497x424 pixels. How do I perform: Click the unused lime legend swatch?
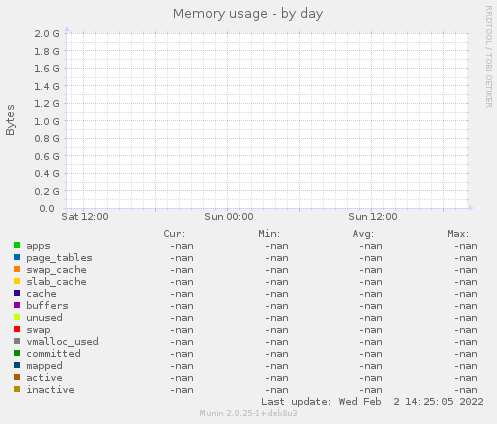(17, 317)
